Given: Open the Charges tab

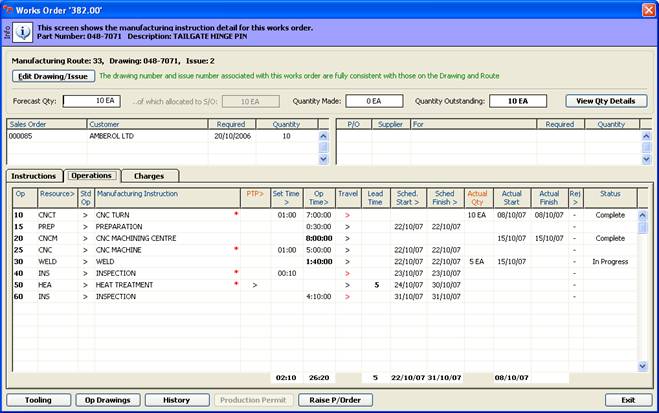Looking at the screenshot, I should click(149, 176).
